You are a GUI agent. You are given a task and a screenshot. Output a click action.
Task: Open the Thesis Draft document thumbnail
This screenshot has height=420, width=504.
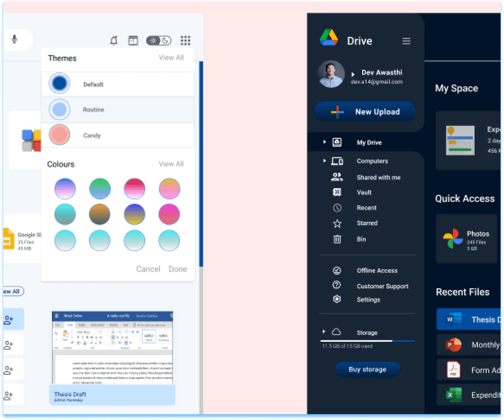click(112, 358)
